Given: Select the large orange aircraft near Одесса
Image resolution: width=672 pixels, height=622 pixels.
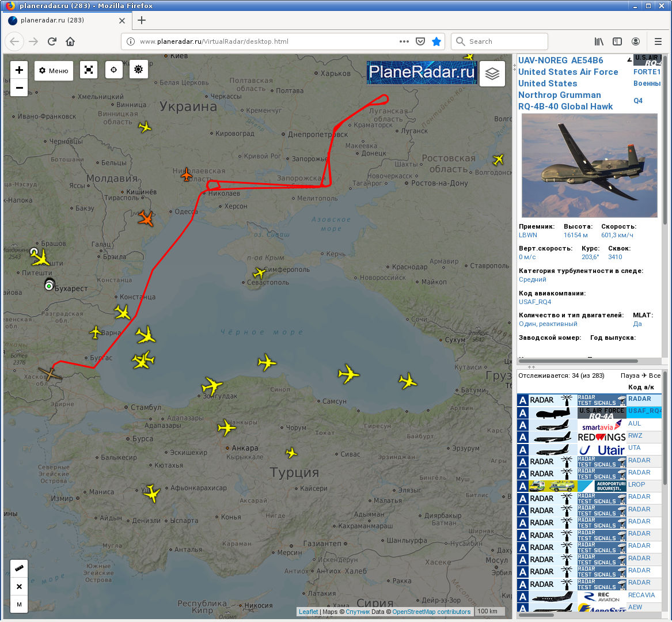Looking at the screenshot, I should [x=146, y=218].
